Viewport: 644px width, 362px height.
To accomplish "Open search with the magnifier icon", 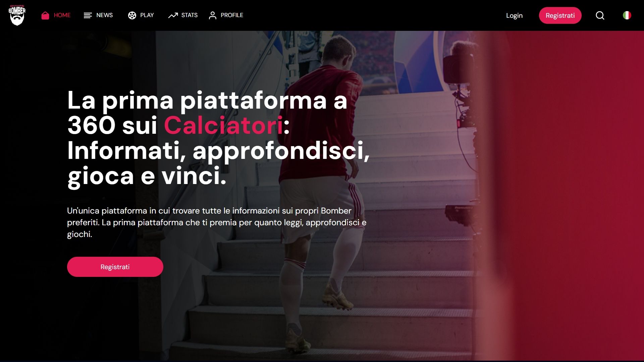I will (600, 15).
